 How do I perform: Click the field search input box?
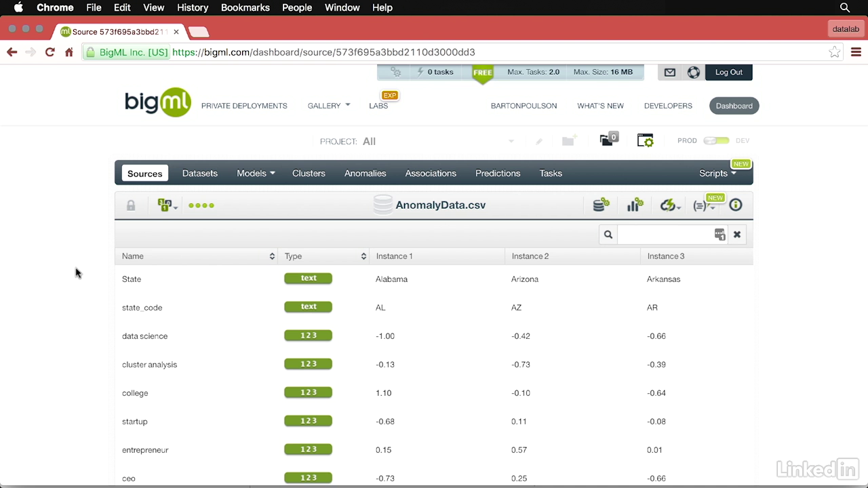click(665, 235)
